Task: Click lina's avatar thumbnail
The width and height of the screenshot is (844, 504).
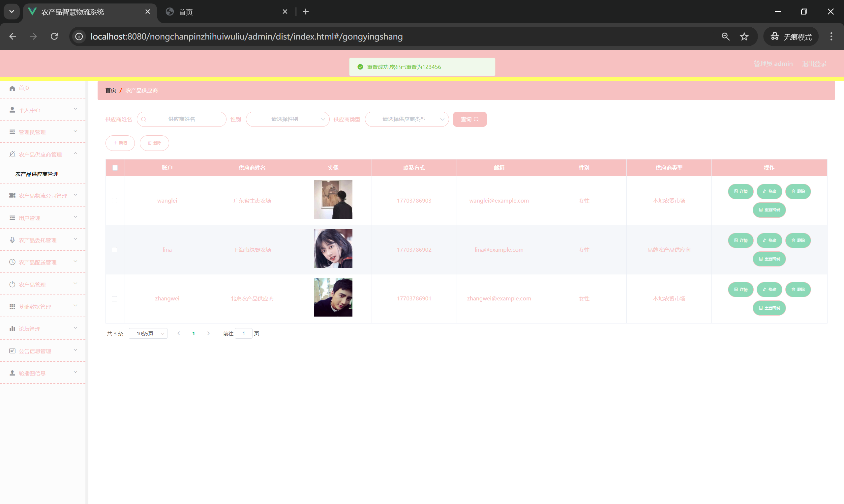Action: coord(333,249)
